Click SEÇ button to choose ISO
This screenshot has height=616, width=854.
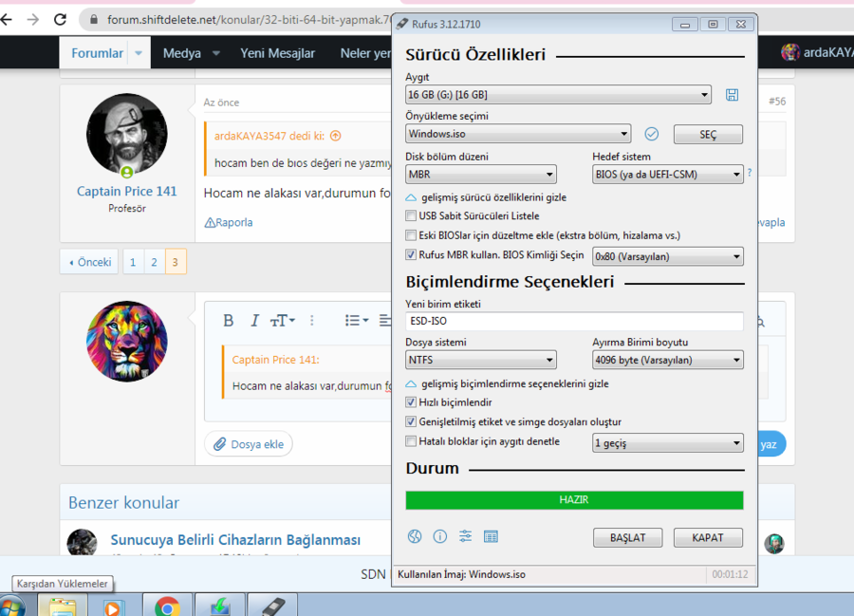pyautogui.click(x=708, y=135)
